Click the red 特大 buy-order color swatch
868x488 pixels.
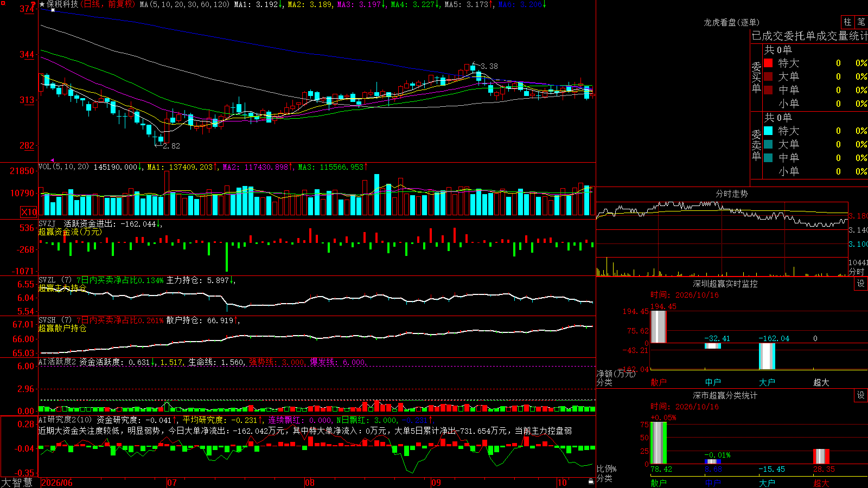(768, 63)
